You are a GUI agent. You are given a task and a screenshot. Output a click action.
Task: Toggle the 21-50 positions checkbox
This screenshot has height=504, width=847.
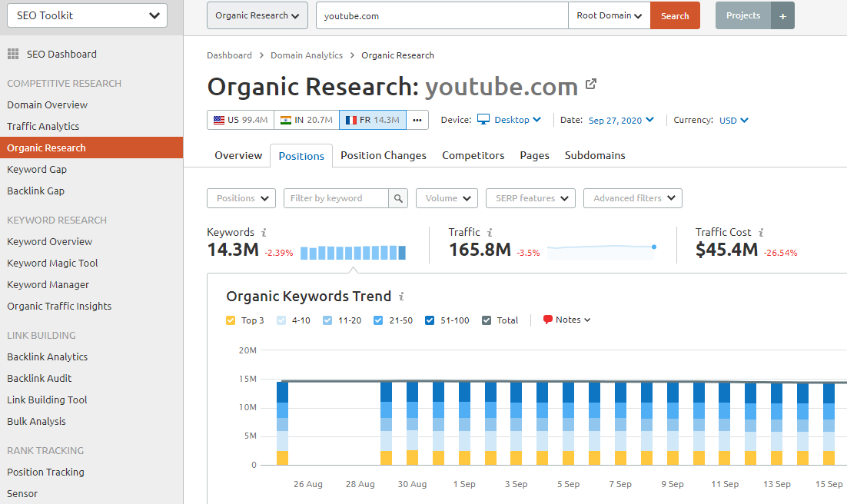point(378,320)
